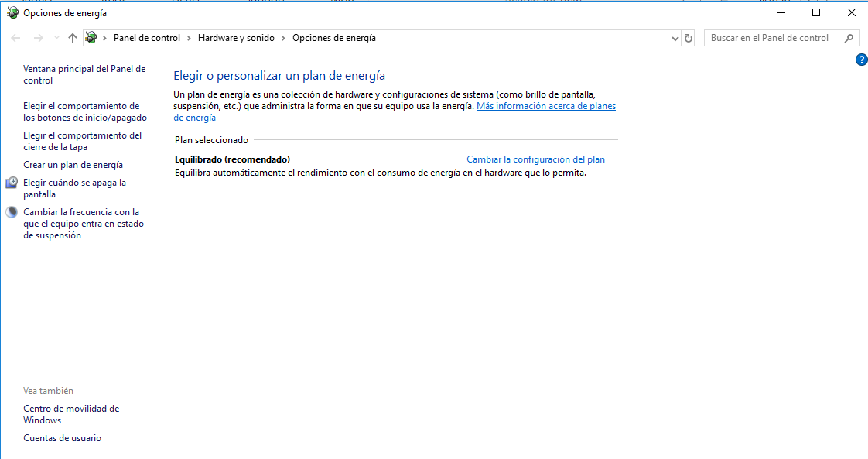Click the Back navigation arrow
Image resolution: width=868 pixels, height=459 pixels.
[15, 38]
